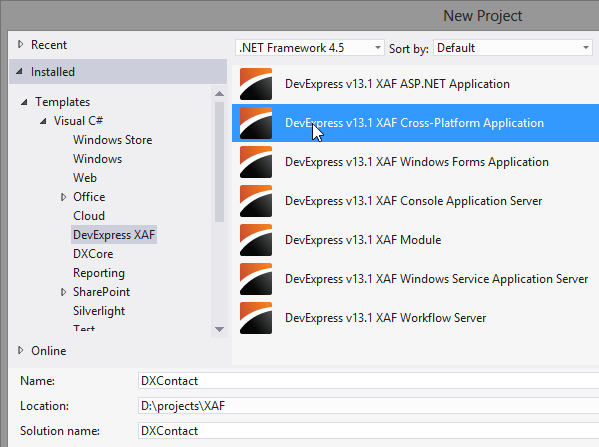Select Windows Store in the template tree
Viewport: 599px width, 447px height.
coord(113,140)
